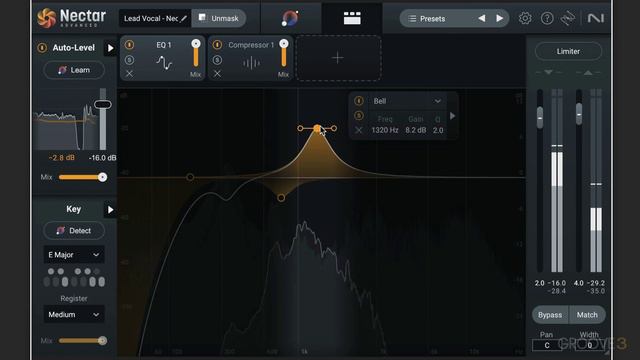Click the Match gain button
Image resolution: width=640 pixels, height=360 pixels.
[x=587, y=315]
